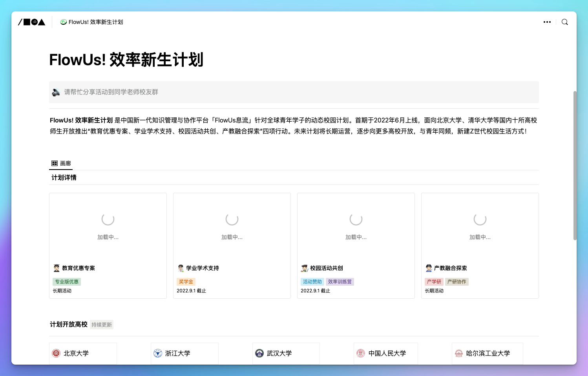The image size is (588, 376).
Task: Click the 产学研 red tag
Action: pos(434,282)
